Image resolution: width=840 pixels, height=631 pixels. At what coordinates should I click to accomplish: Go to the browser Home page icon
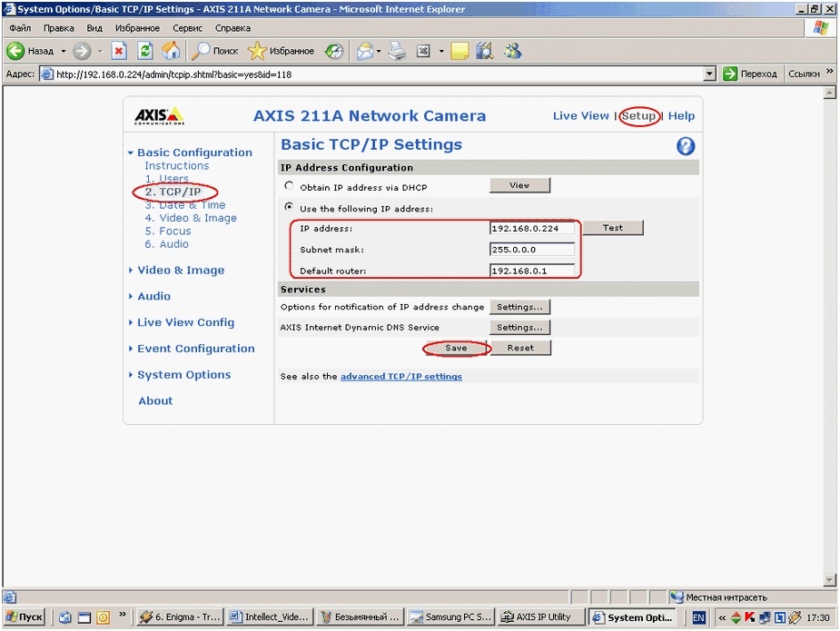point(171,51)
